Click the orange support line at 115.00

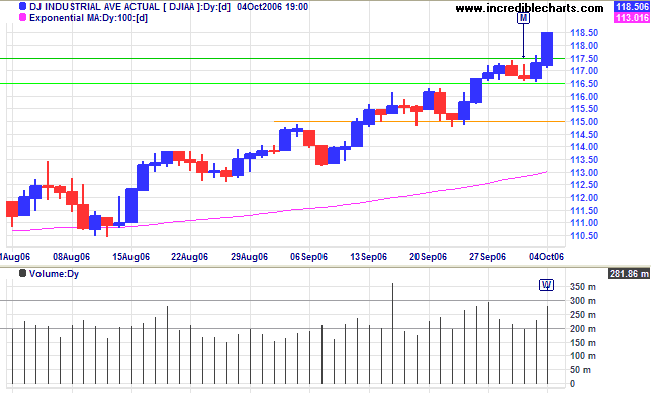(419, 121)
